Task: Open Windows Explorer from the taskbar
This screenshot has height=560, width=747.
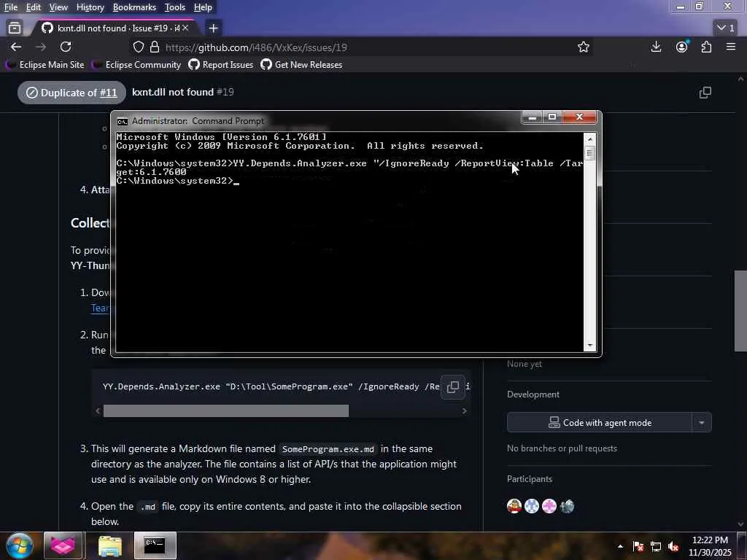Action: (110, 545)
